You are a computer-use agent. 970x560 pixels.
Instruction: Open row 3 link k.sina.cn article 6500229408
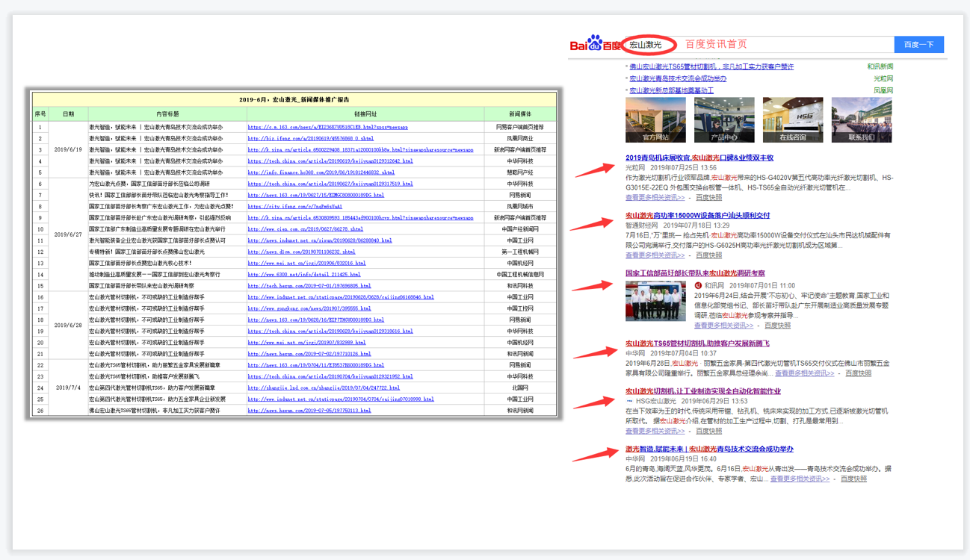click(360, 149)
